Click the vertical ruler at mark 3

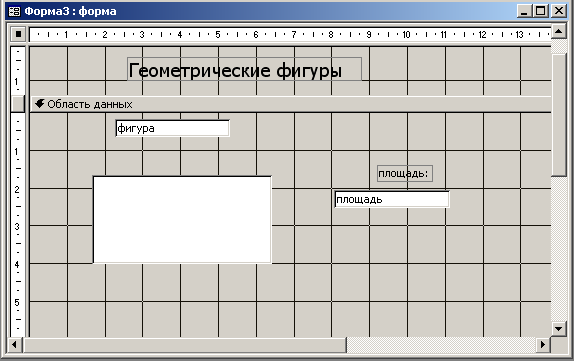coord(17,227)
